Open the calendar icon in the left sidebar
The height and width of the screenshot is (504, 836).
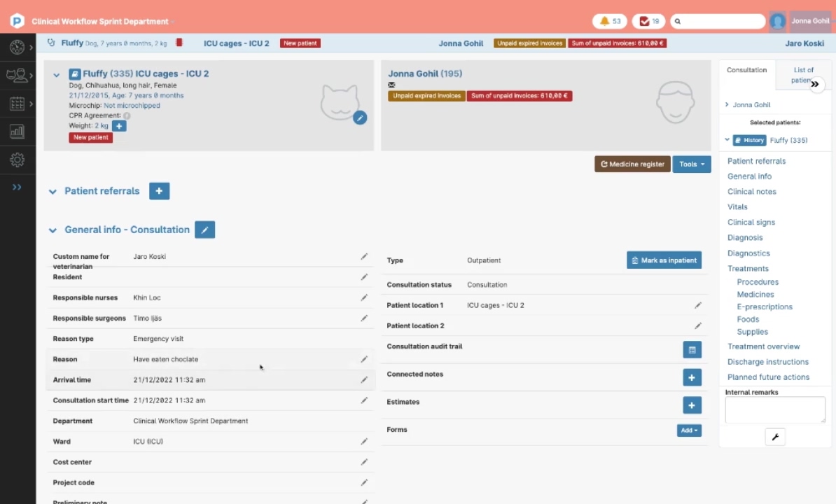(17, 103)
